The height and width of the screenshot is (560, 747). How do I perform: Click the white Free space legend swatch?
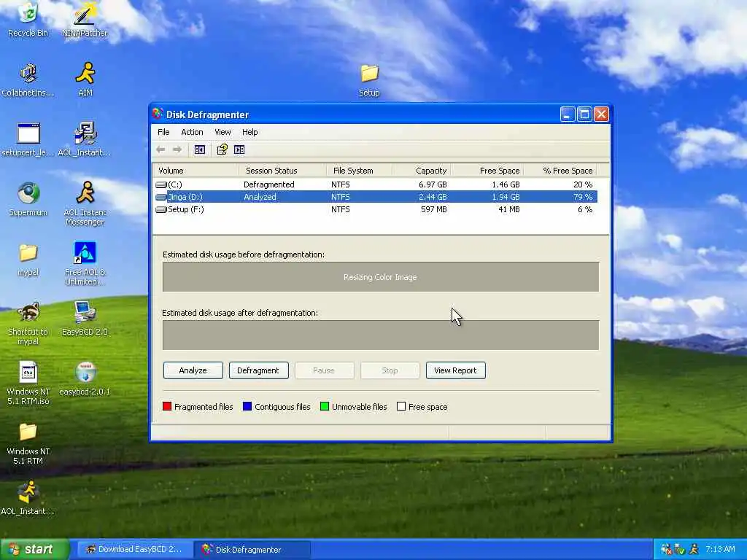coord(401,406)
